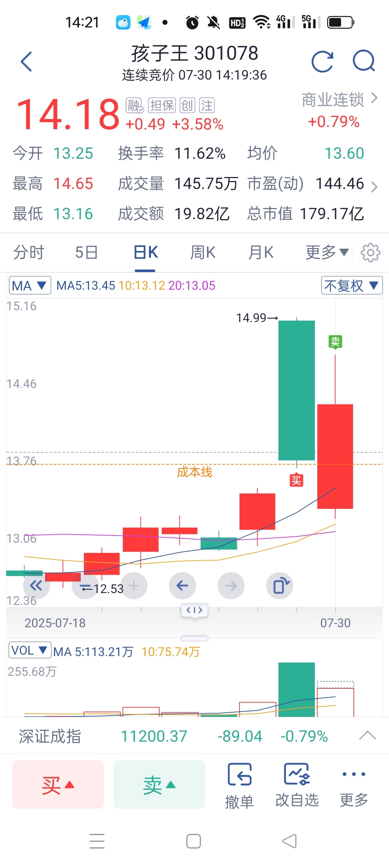Rotate chart to landscape view

click(x=280, y=586)
